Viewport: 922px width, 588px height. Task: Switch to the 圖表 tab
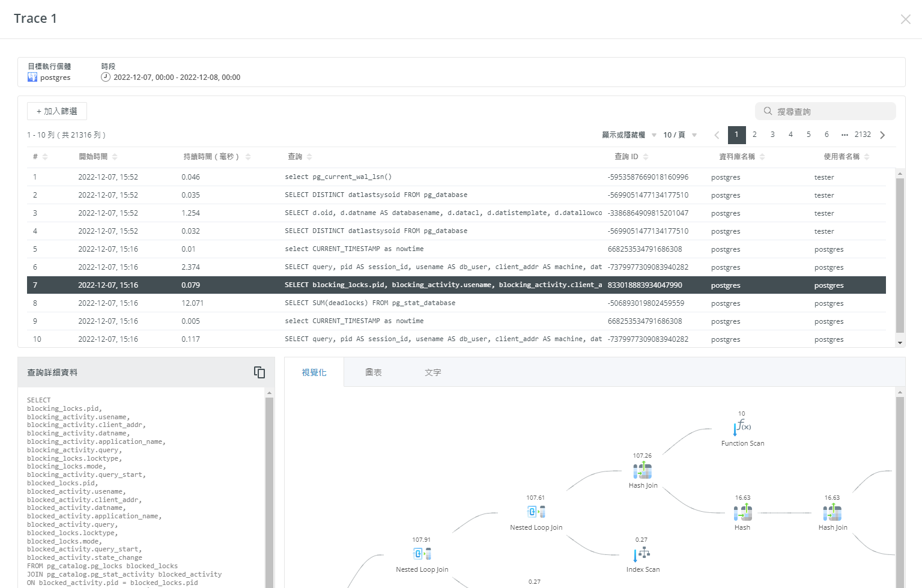[x=374, y=372]
